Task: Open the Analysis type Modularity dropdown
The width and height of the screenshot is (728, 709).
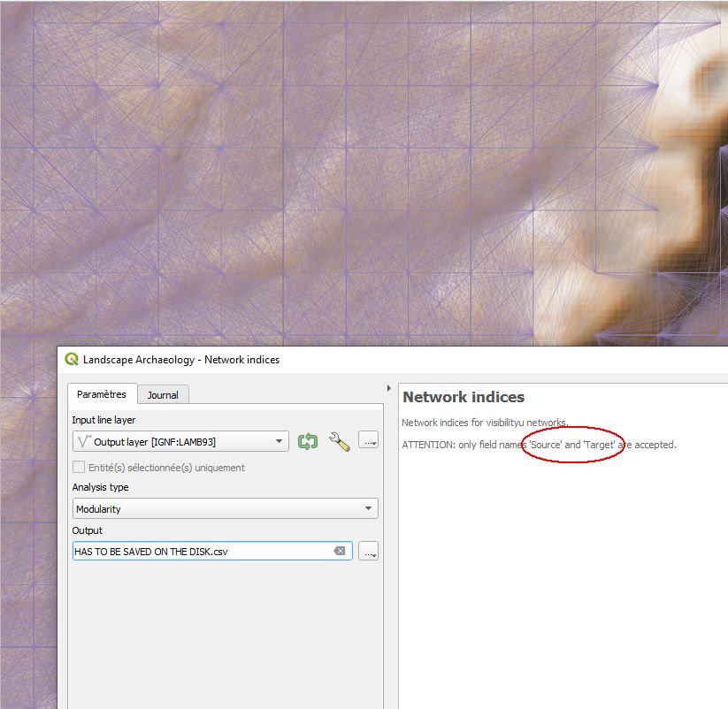Action: click(226, 508)
